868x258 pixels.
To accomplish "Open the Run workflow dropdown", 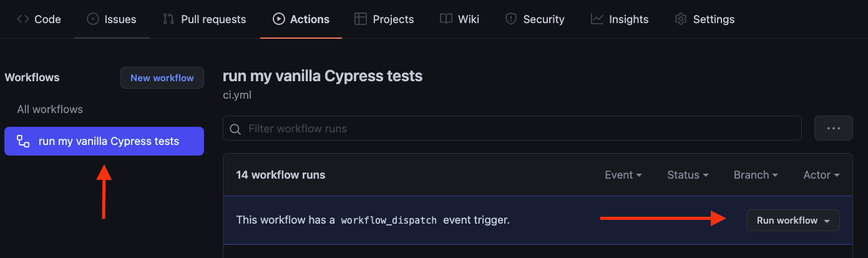I will tap(793, 221).
